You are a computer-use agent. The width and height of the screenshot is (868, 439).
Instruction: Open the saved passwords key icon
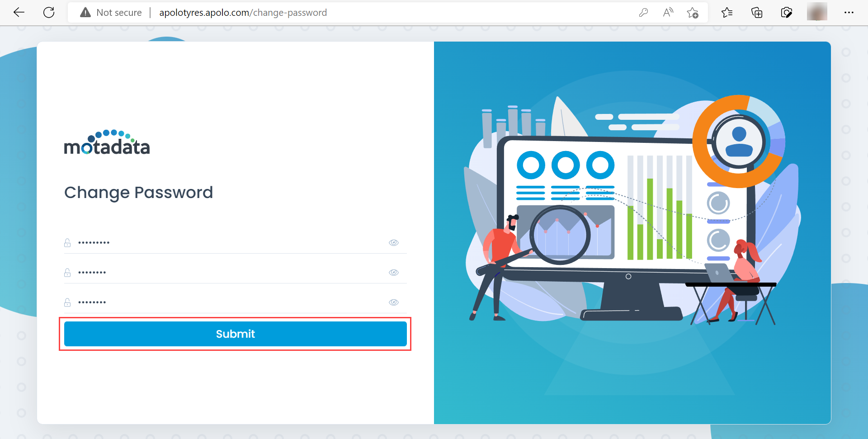(x=643, y=13)
